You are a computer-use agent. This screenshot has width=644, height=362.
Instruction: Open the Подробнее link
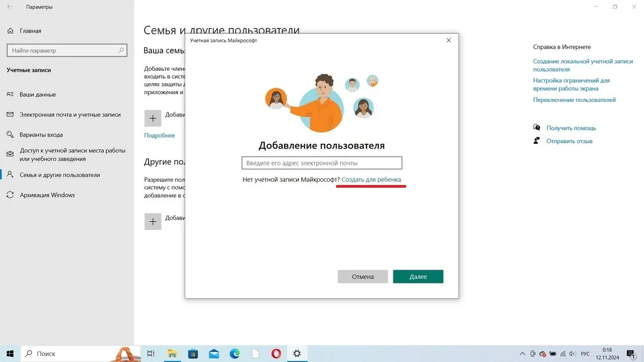tap(159, 136)
